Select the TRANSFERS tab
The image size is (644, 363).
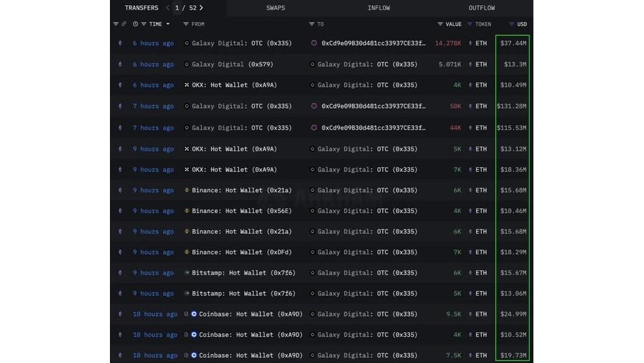[141, 8]
